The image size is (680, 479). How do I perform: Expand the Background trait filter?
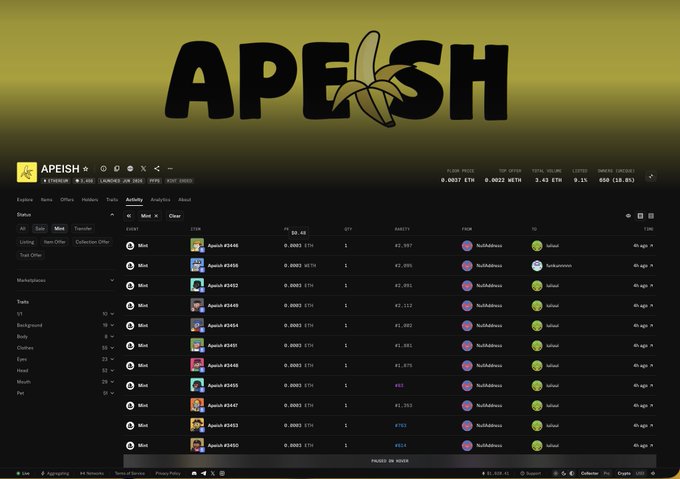tap(65, 325)
